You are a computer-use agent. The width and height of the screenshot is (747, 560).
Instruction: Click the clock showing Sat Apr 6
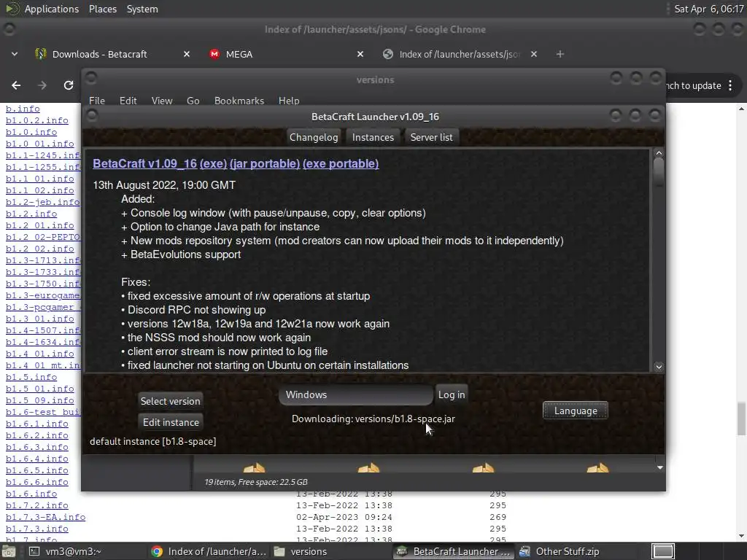click(708, 9)
